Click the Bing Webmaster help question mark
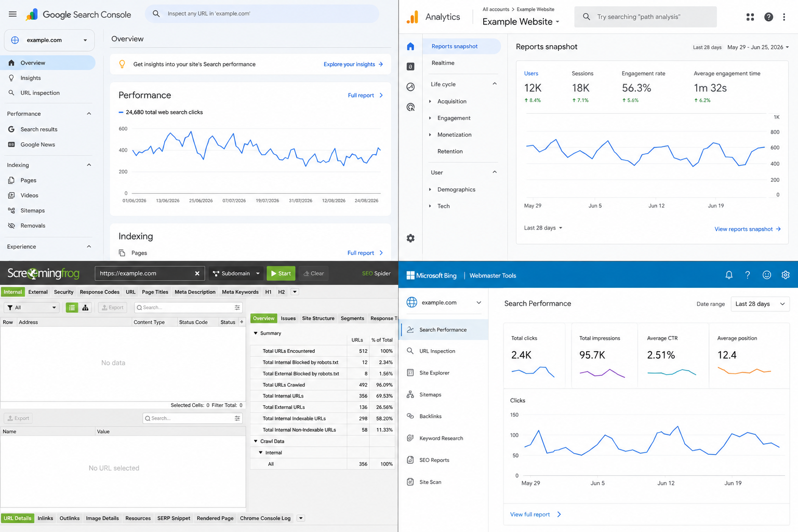The image size is (798, 532). tap(748, 275)
